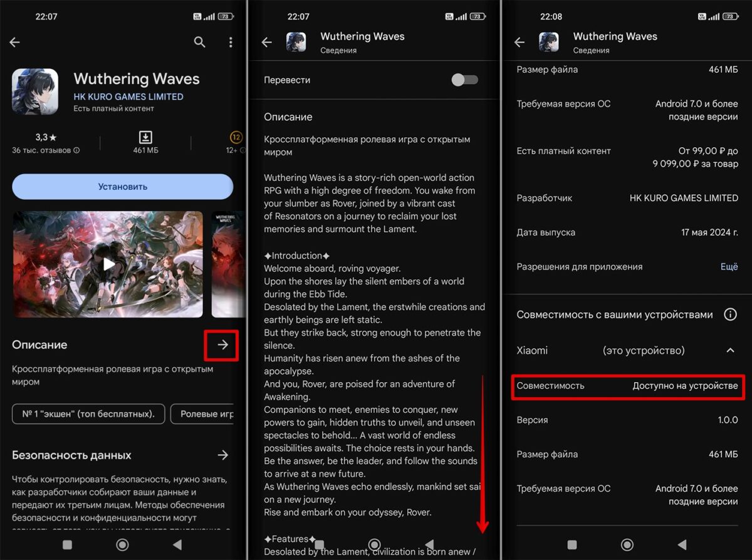Click the back arrow on the app page
This screenshot has width=752, height=560.
(x=14, y=42)
